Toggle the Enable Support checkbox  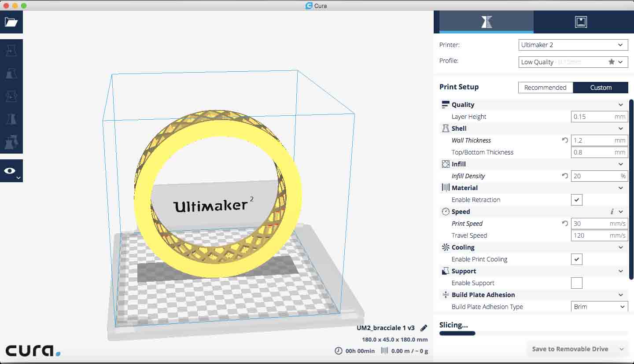coord(577,283)
